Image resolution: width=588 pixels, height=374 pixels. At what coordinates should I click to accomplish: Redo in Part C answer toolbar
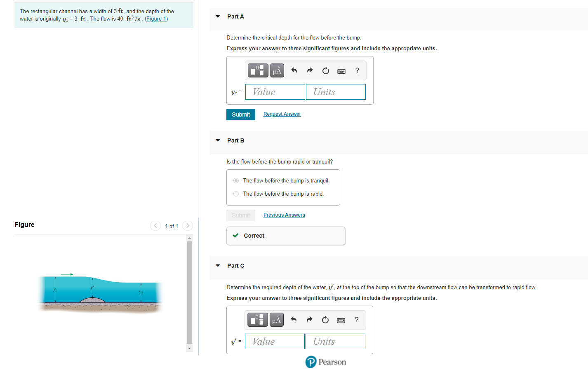(309, 320)
